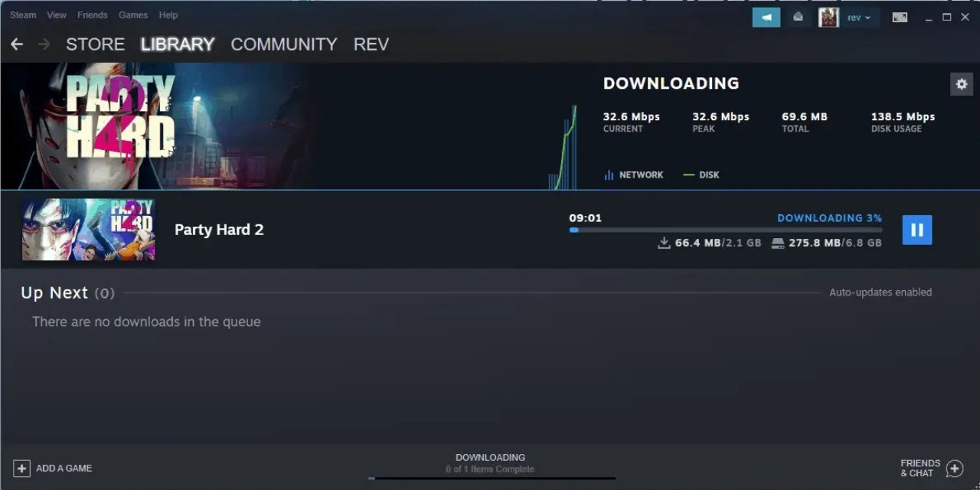Click ADD A GAME label
The height and width of the screenshot is (490, 980).
(x=64, y=469)
